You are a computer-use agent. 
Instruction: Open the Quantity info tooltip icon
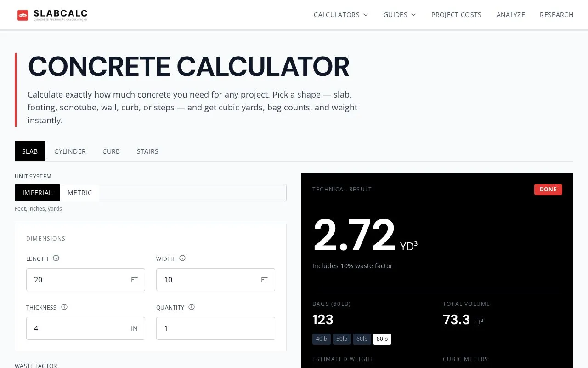[x=192, y=307]
